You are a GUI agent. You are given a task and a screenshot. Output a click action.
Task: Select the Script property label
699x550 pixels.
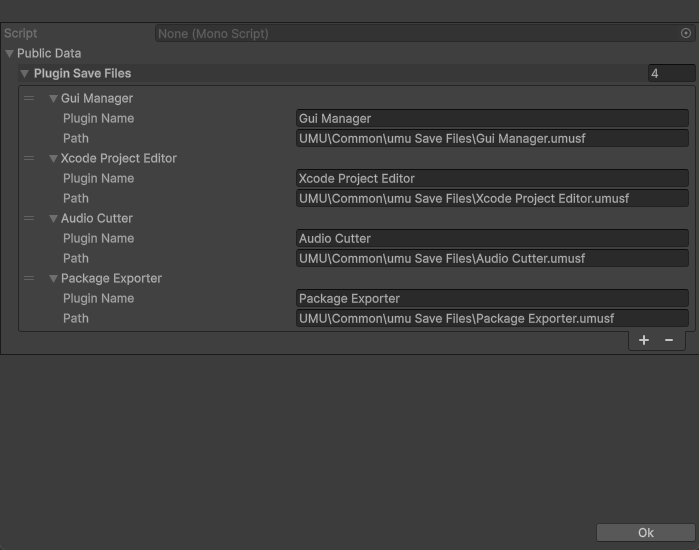pos(21,33)
